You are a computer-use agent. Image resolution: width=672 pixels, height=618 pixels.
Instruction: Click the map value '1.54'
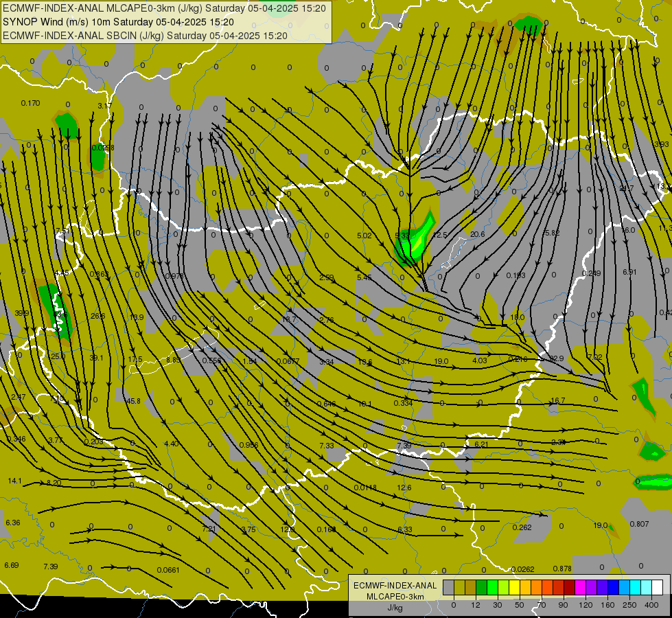click(x=250, y=362)
